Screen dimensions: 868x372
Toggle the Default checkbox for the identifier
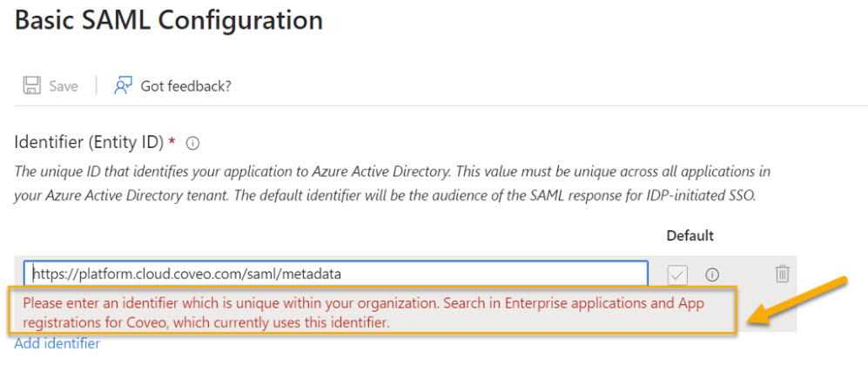pos(677,274)
